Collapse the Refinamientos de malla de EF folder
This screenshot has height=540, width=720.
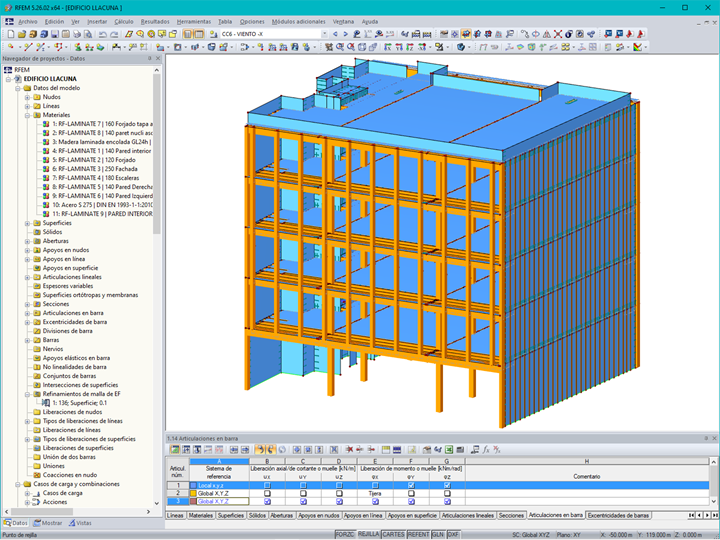point(27,394)
